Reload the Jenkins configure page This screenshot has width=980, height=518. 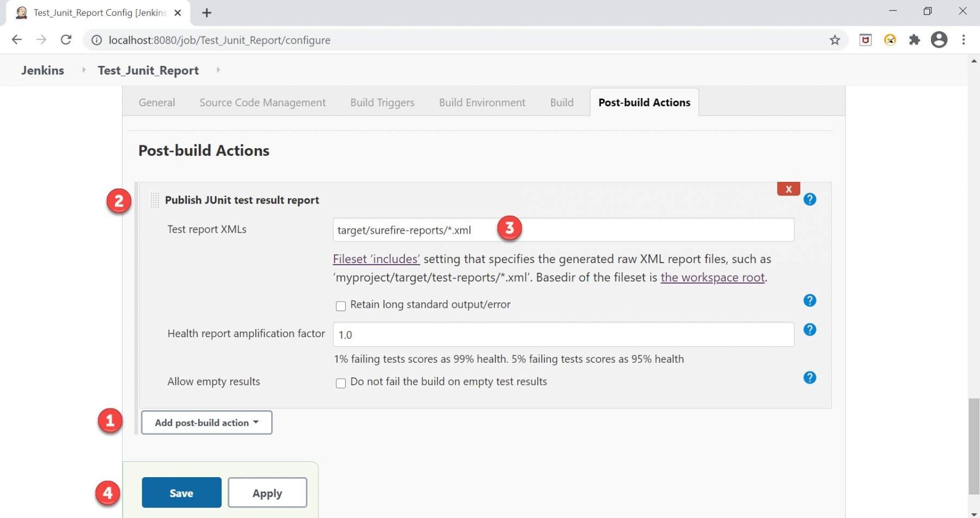66,40
